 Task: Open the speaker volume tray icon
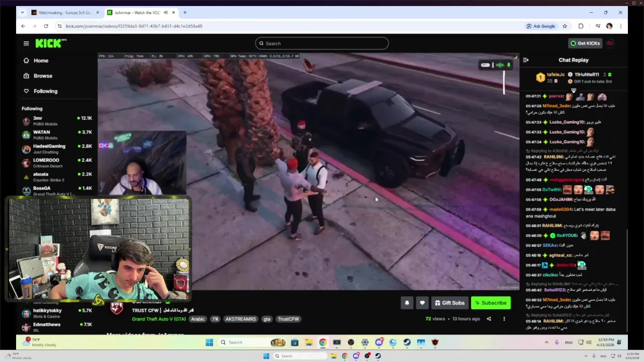point(589,342)
